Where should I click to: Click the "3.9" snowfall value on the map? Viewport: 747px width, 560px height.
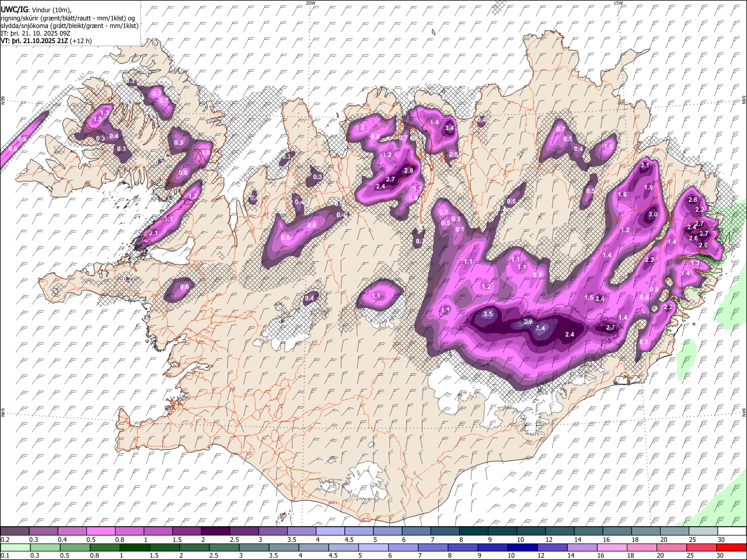pos(528,321)
